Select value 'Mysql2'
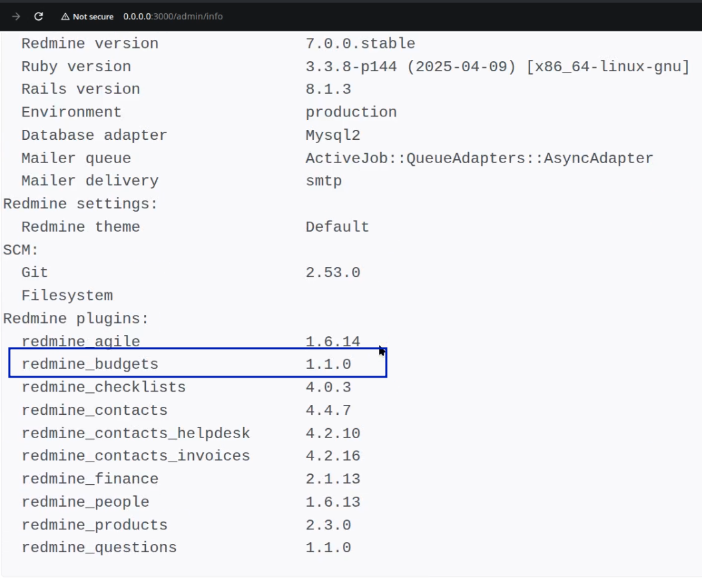This screenshot has height=588, width=702. [x=333, y=135]
